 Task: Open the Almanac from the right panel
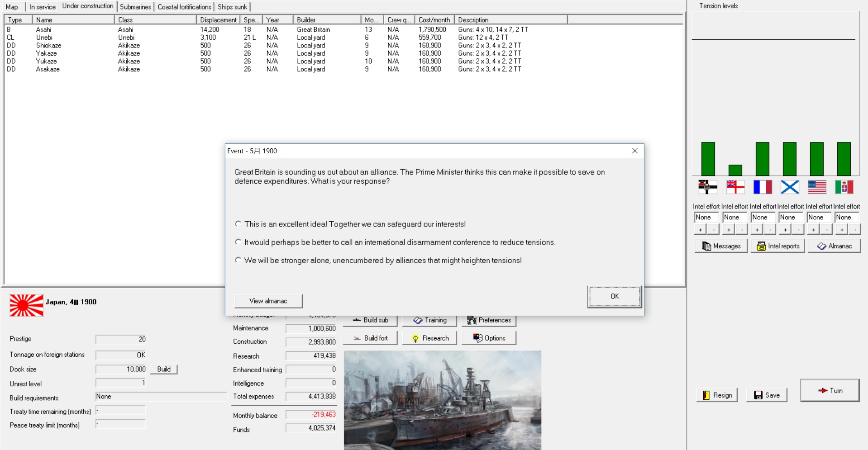coord(835,246)
